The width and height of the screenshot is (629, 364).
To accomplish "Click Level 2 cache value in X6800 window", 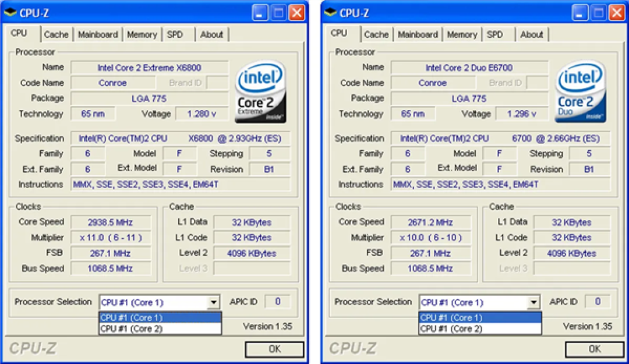I will point(252,253).
